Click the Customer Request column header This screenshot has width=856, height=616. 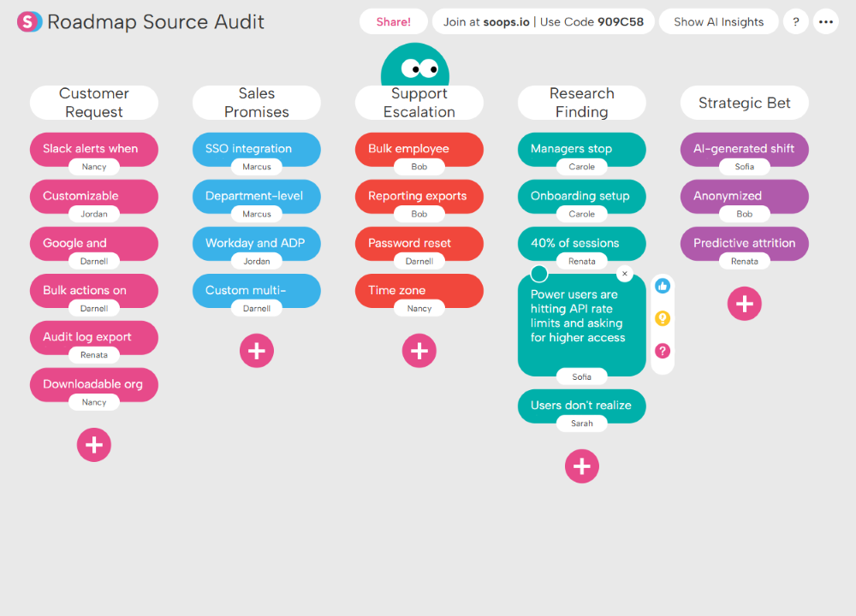(93, 102)
